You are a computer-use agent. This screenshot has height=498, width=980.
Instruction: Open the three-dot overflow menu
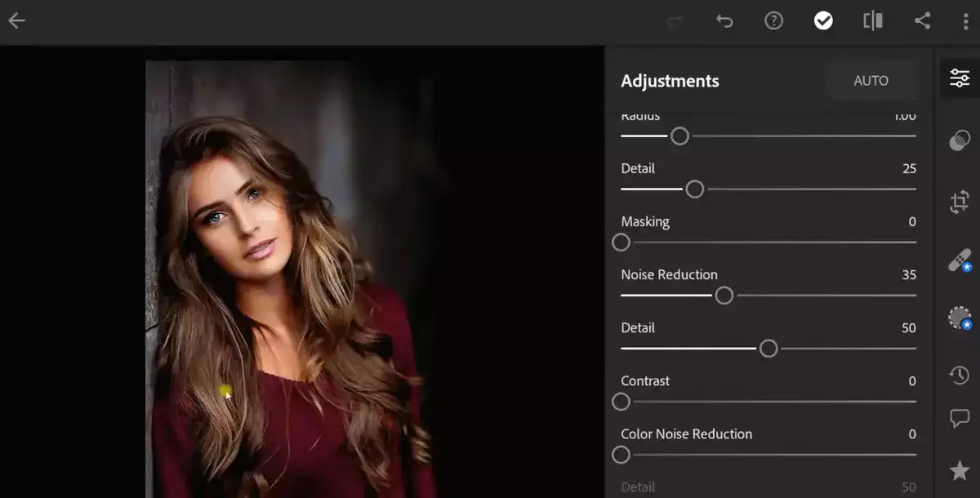click(x=965, y=20)
